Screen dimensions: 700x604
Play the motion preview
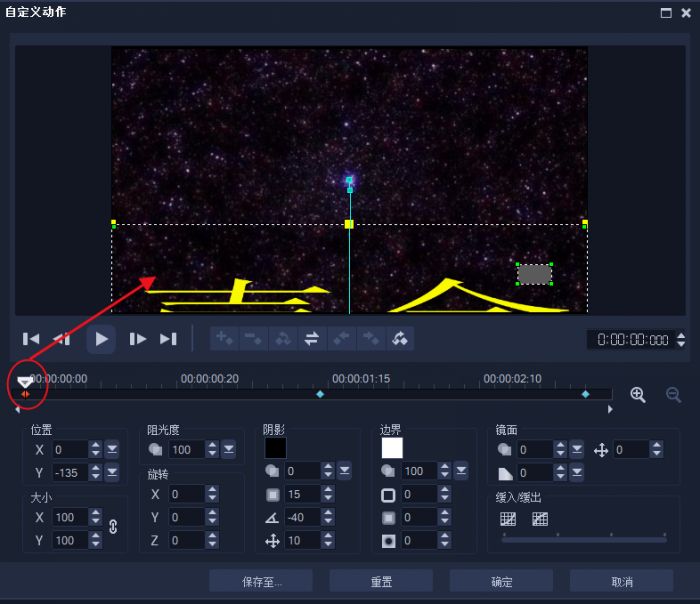[101, 339]
